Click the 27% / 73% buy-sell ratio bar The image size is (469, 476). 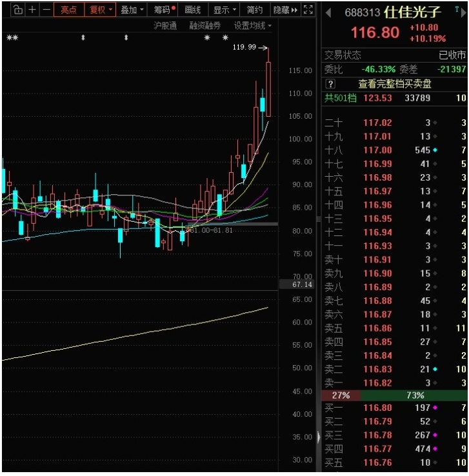point(394,395)
